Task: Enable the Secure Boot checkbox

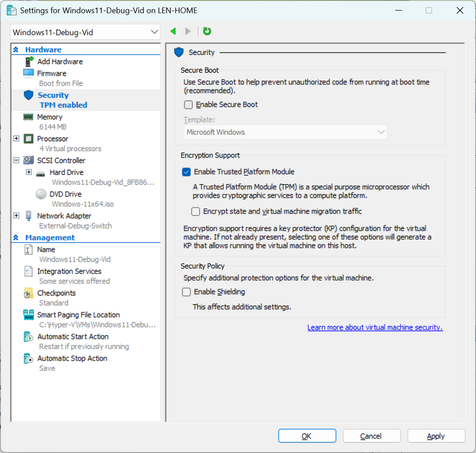Action: pos(188,105)
